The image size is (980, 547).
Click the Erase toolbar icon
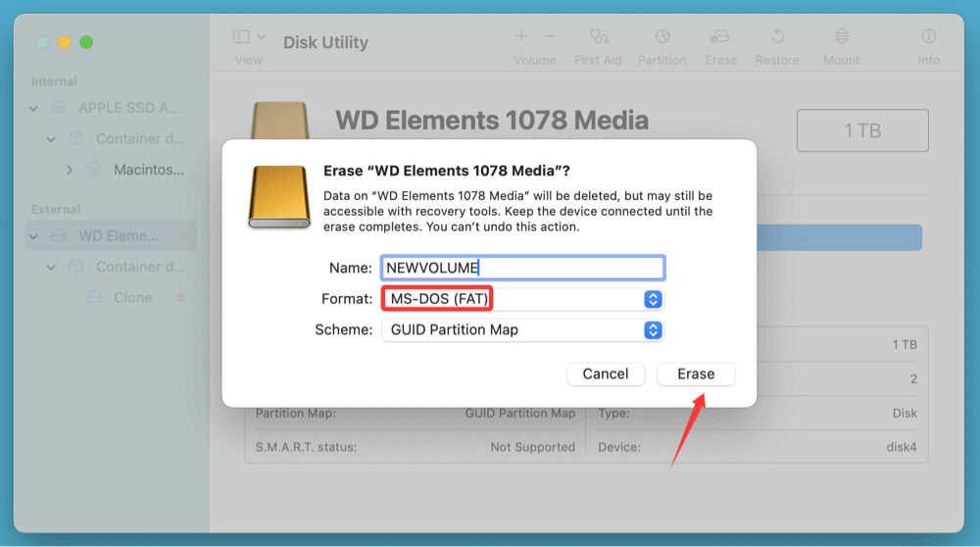click(720, 37)
